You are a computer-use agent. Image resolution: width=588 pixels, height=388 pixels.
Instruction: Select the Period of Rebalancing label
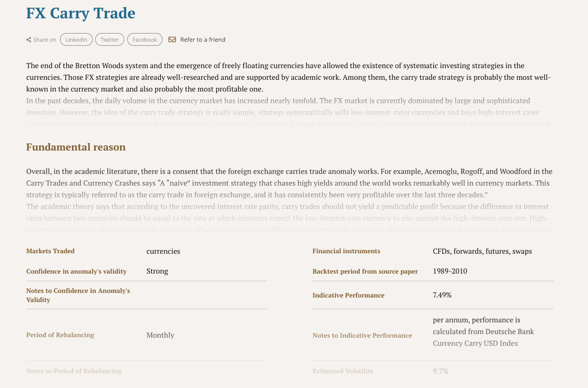(60, 335)
